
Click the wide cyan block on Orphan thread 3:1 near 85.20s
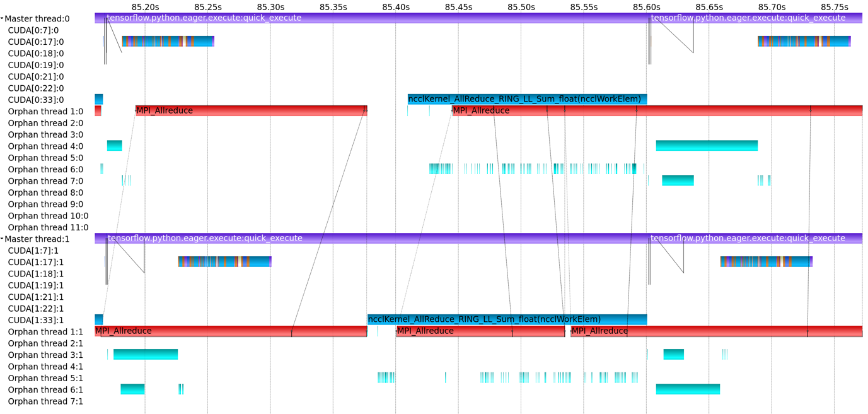[145, 354]
